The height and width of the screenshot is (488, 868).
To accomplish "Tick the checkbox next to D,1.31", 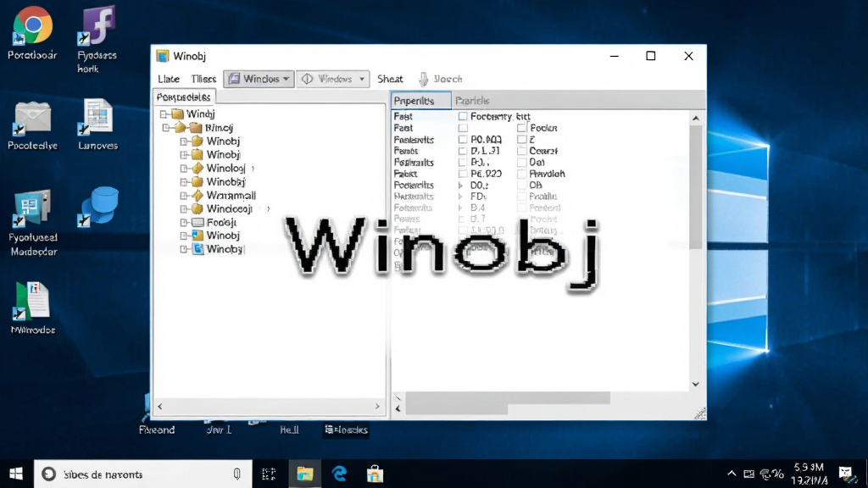I will 463,151.
